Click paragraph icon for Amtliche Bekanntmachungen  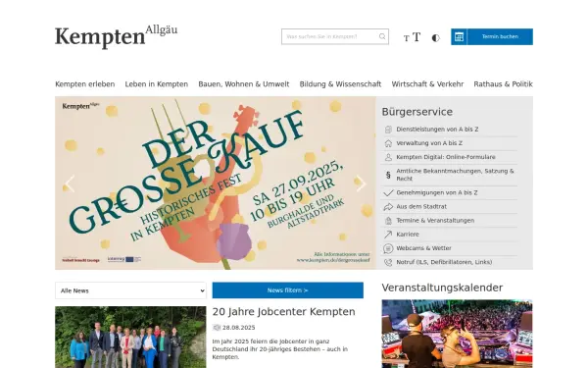tap(388, 175)
